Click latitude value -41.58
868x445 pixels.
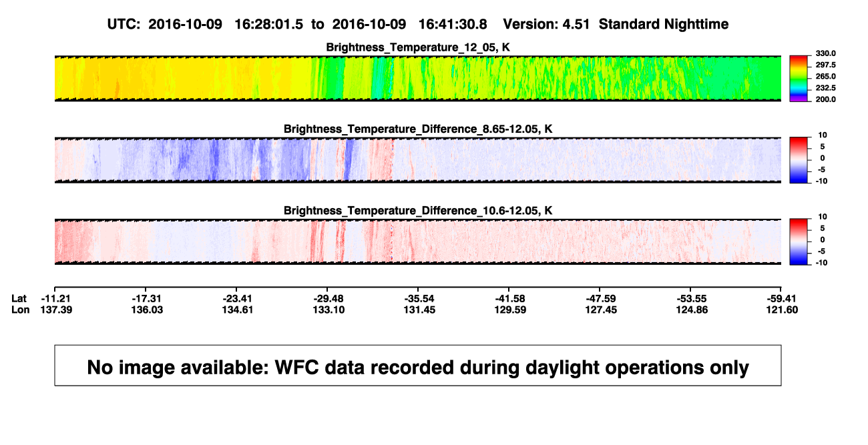point(511,298)
